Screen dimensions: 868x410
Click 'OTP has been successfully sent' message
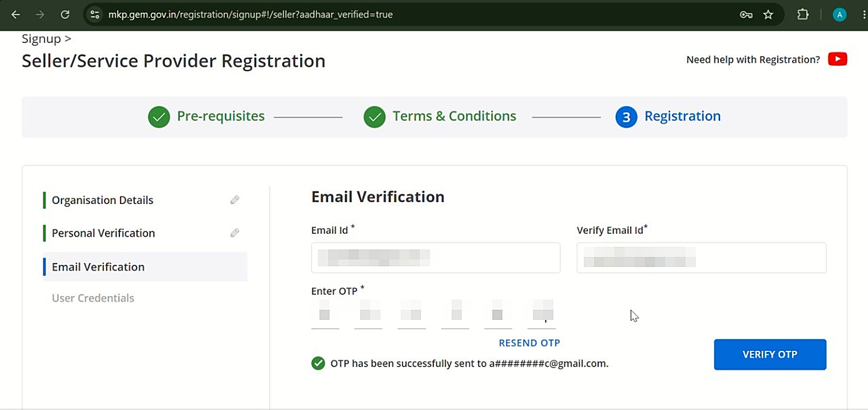pyautogui.click(x=469, y=363)
